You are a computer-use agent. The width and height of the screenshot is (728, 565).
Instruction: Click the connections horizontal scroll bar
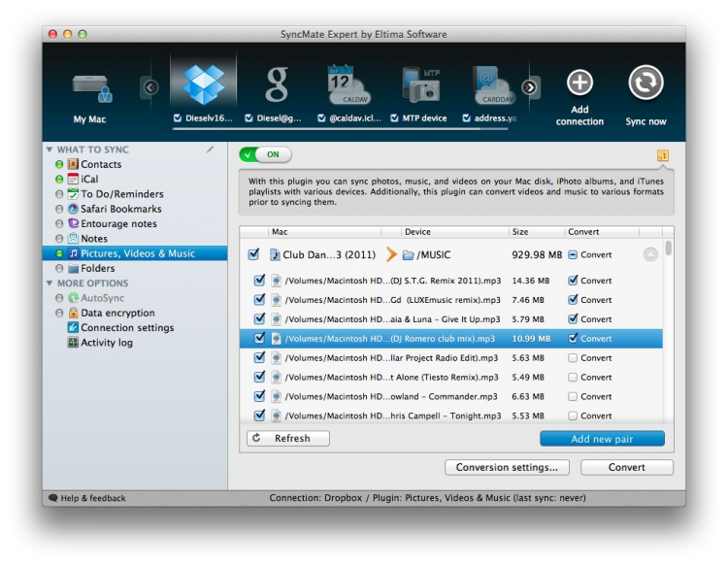tap(340, 128)
